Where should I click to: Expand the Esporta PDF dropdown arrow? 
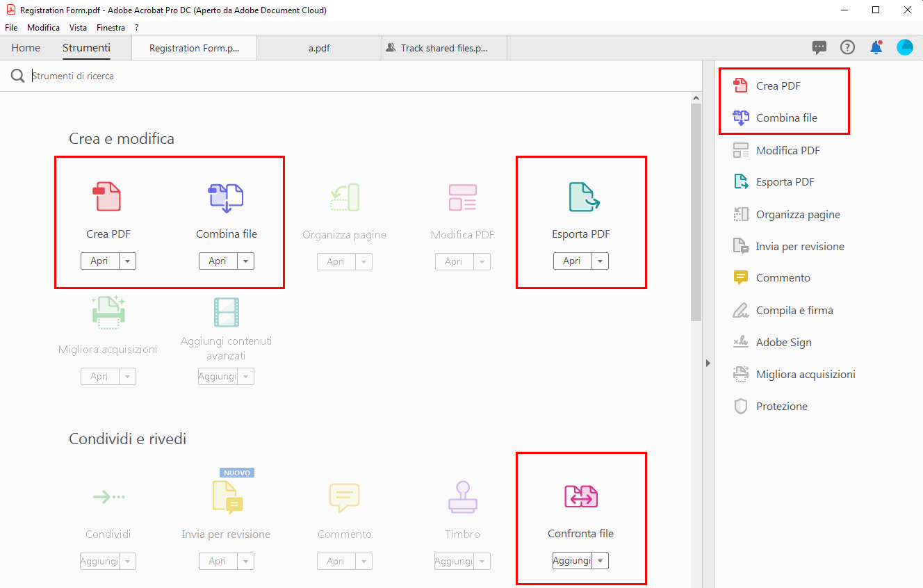[600, 261]
